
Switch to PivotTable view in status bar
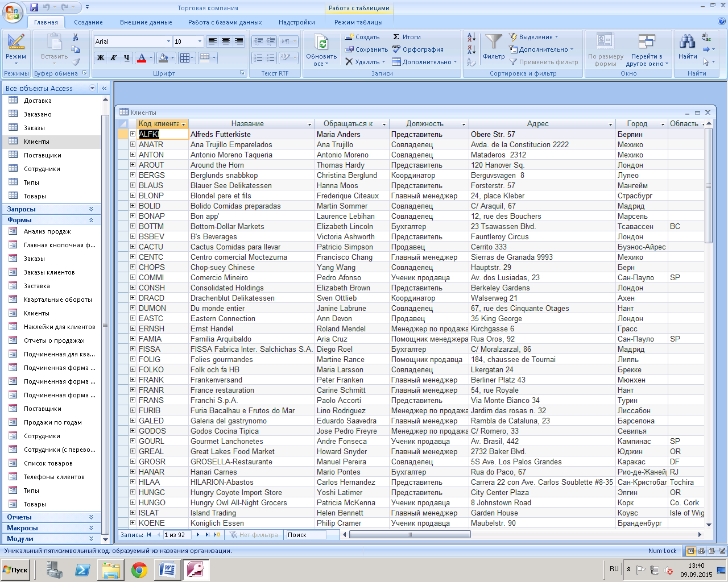click(x=701, y=551)
